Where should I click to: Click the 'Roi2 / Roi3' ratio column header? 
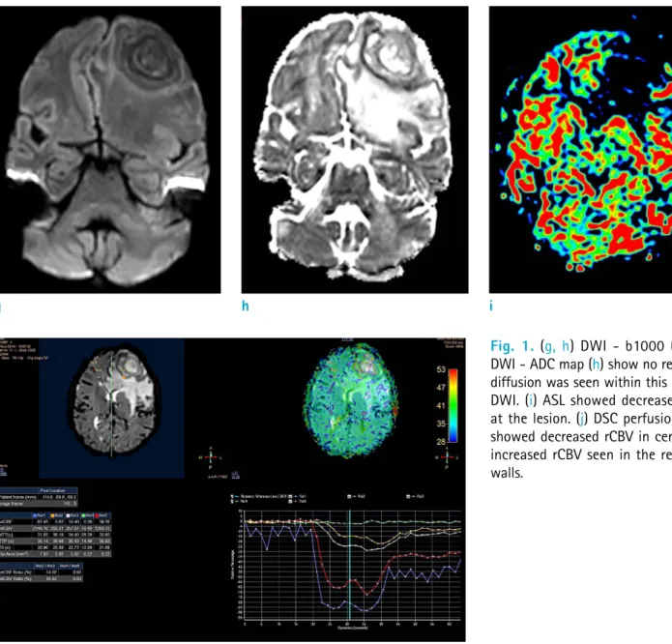tap(45, 566)
